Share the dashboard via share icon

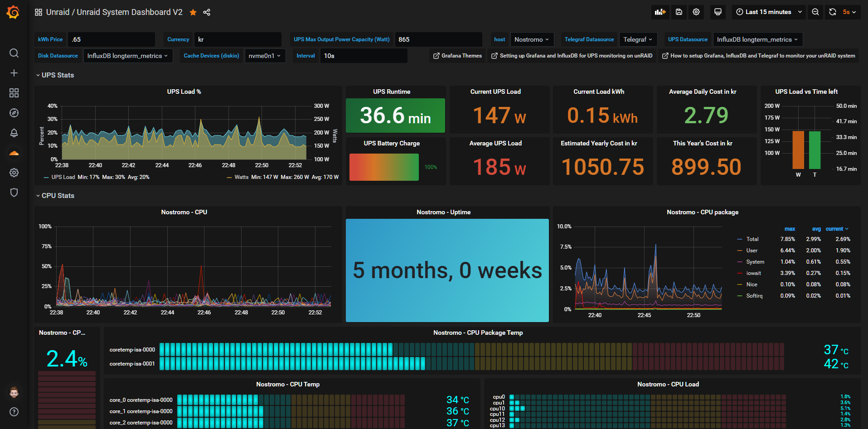[x=207, y=12]
